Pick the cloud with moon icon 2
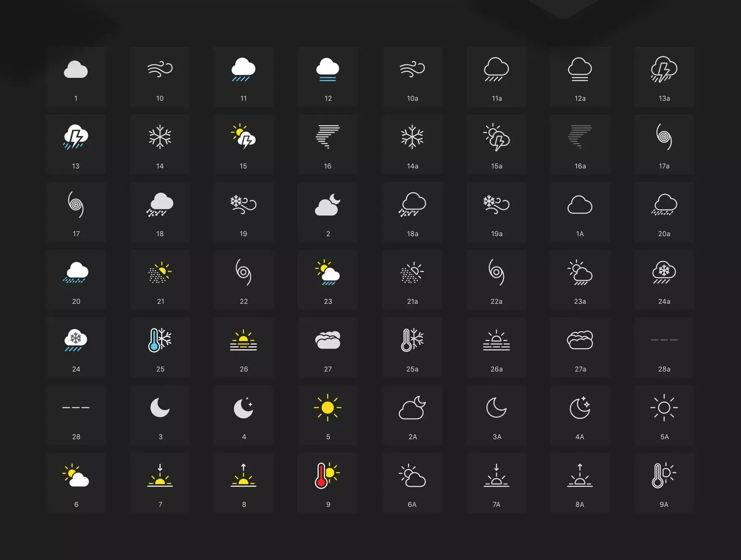 [x=328, y=205]
